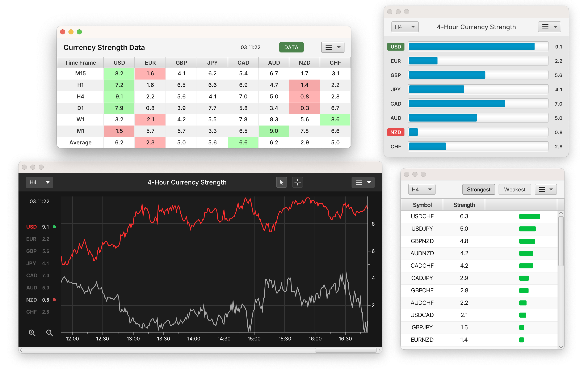Switch to the Strongest view

point(478,189)
